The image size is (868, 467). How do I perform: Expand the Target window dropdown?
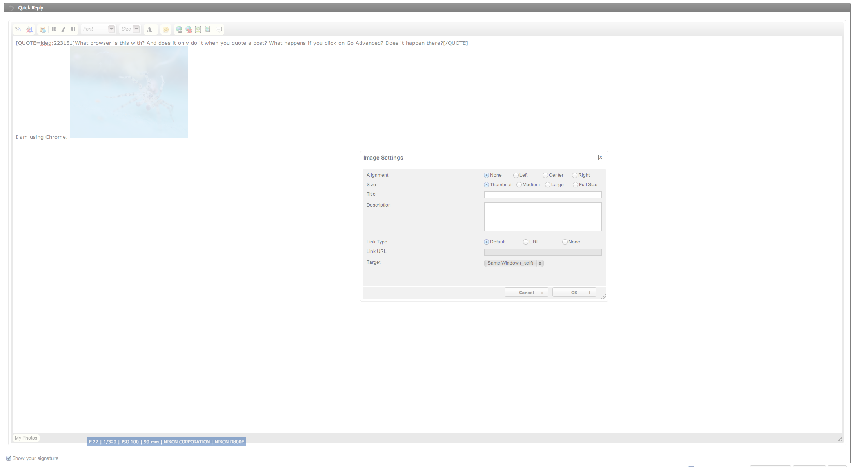[x=514, y=263]
